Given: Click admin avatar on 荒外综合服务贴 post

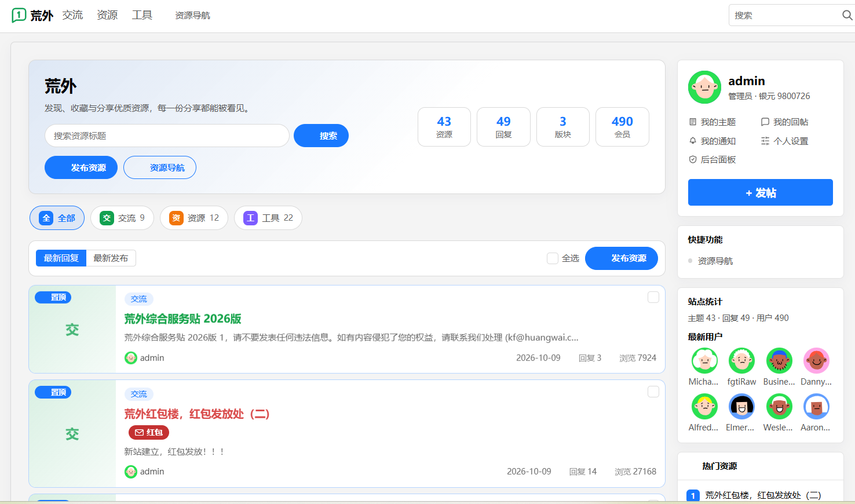Looking at the screenshot, I should [x=131, y=358].
